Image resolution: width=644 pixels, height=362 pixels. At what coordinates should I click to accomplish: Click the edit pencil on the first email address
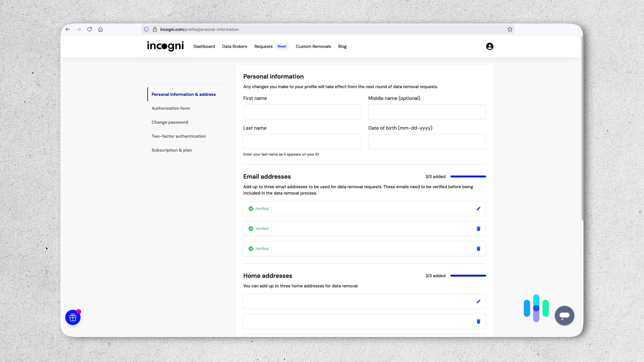[x=478, y=208]
